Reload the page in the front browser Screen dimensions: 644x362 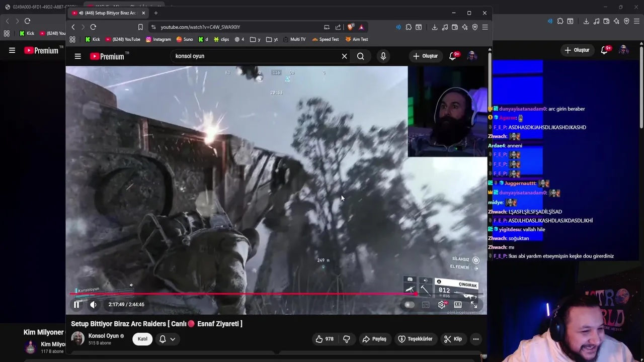(x=93, y=27)
